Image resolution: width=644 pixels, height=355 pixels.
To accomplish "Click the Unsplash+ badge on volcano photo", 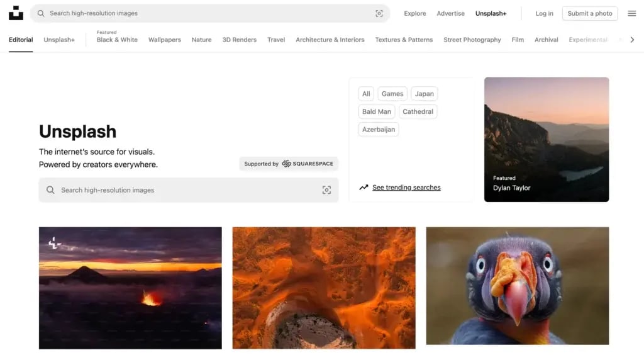I will [55, 243].
